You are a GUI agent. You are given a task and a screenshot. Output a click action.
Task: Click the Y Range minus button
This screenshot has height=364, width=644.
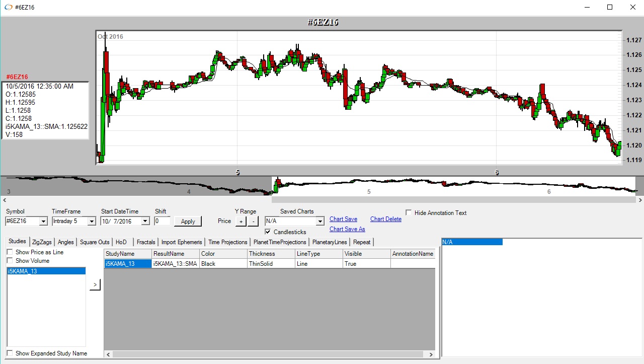pos(253,222)
